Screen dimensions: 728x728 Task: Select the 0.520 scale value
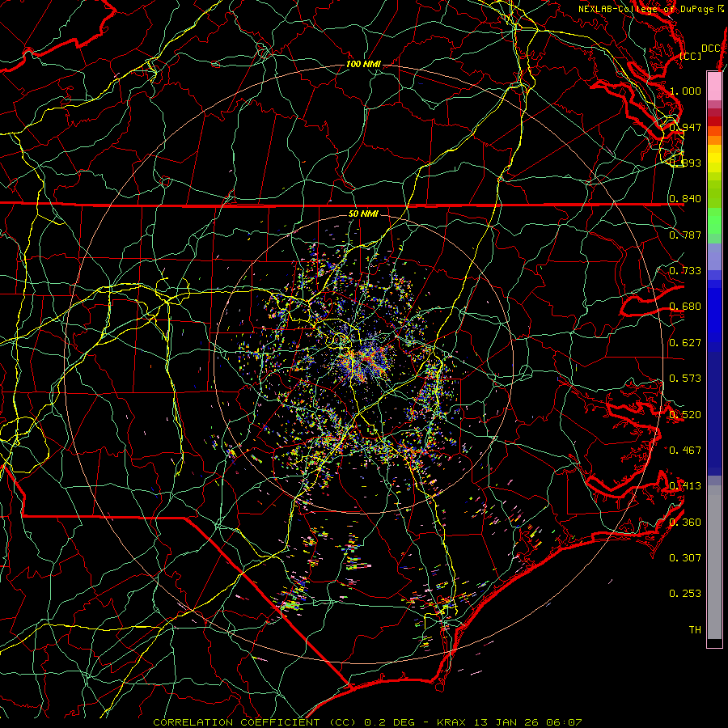coord(685,415)
